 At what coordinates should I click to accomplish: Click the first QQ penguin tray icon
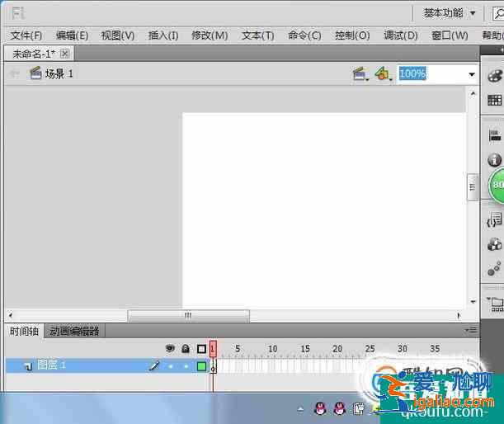(320, 408)
